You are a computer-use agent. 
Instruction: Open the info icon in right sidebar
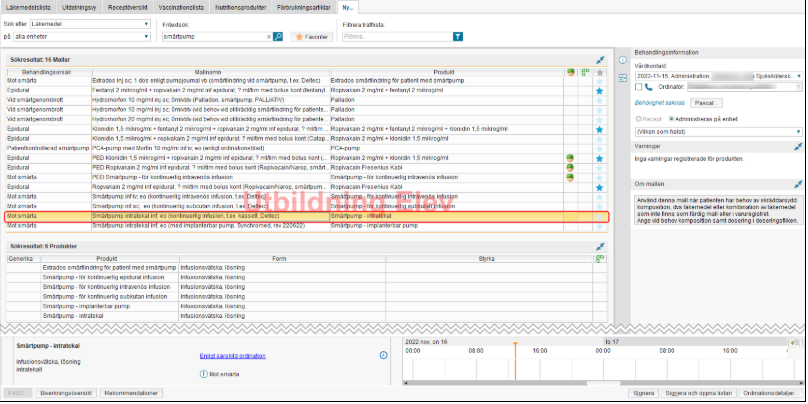click(622, 61)
